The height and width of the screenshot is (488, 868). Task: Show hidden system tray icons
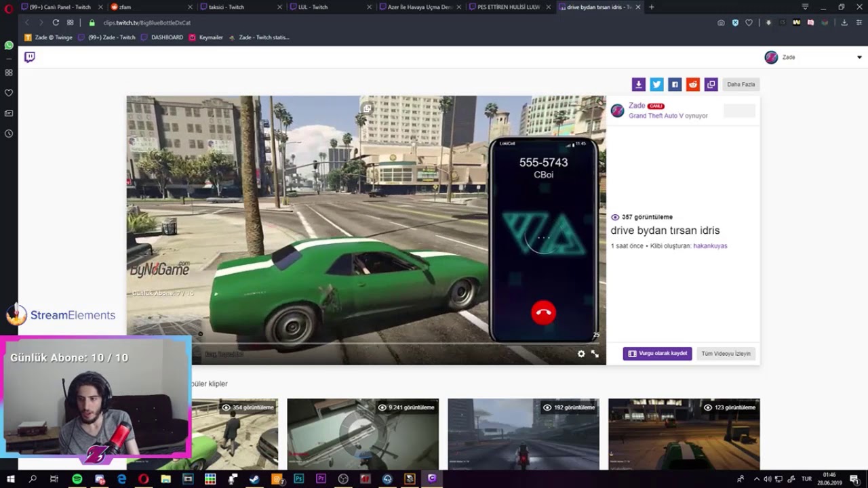coord(757,479)
